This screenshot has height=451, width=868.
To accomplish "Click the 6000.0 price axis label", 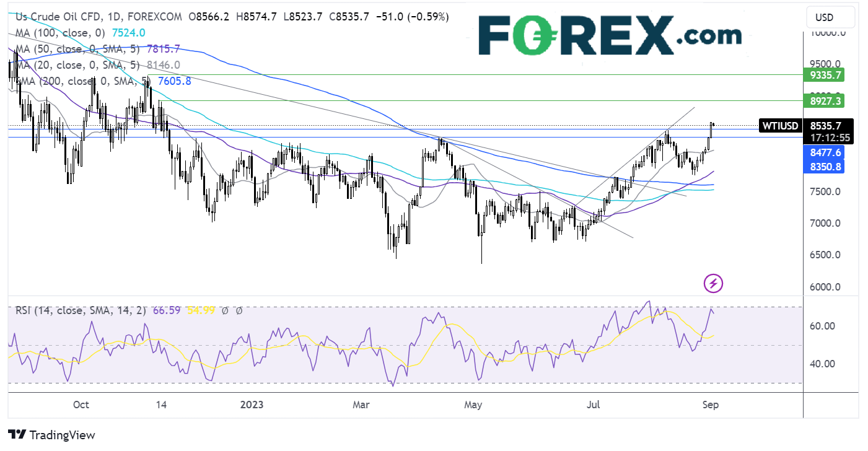I will 826,287.
